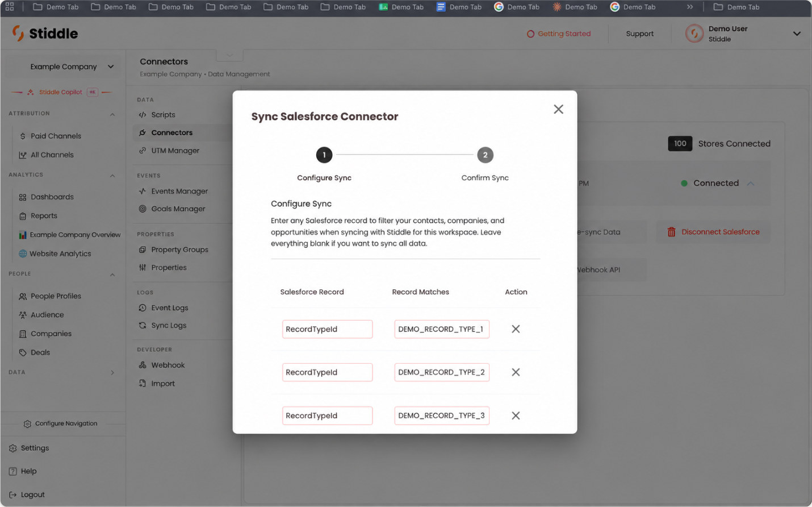Collapse the Attribution section

pos(112,114)
